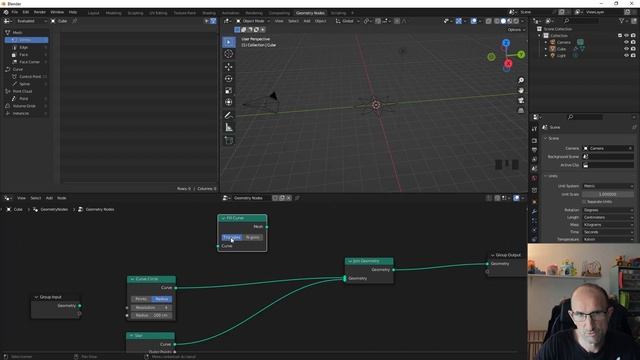
Task: Switch perspective/orthographic view icon in viewport
Action: pyautogui.click(x=521, y=111)
